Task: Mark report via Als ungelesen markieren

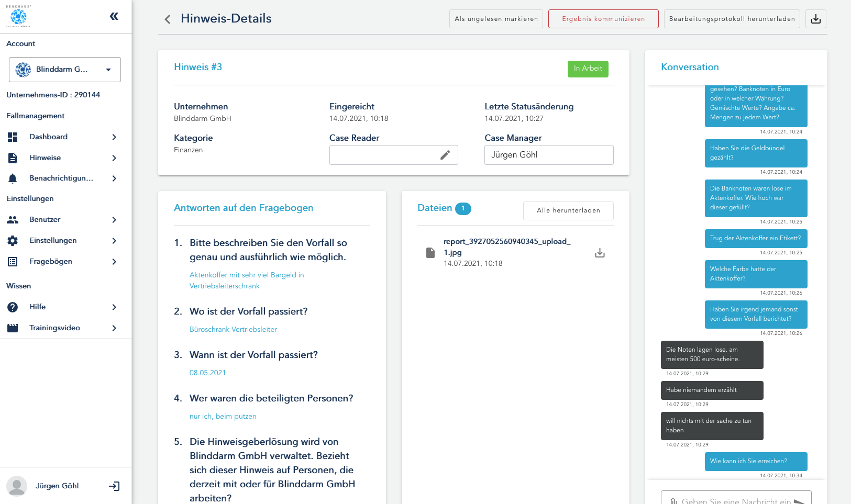Action: coord(496,19)
